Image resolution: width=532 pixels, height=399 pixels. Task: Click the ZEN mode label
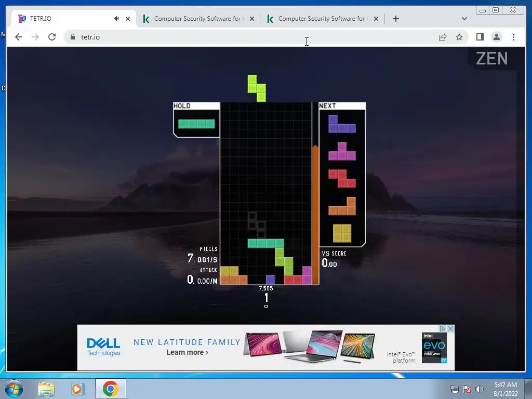(492, 58)
